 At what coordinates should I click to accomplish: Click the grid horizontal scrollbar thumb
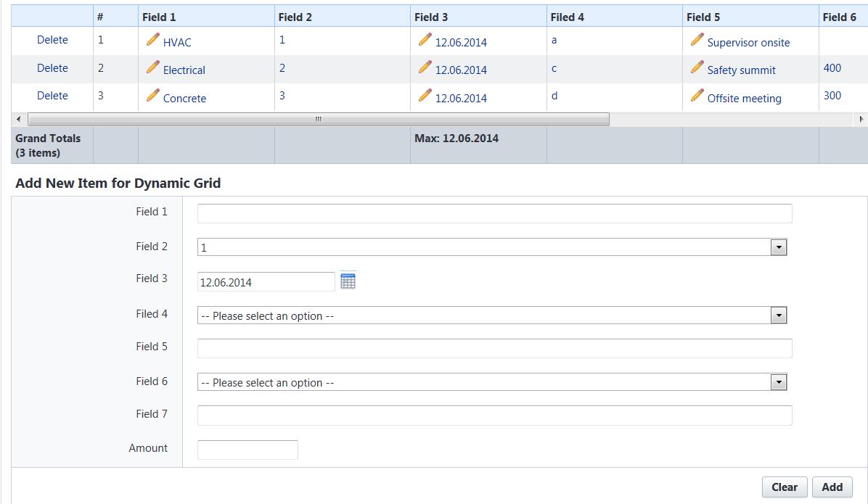[319, 119]
